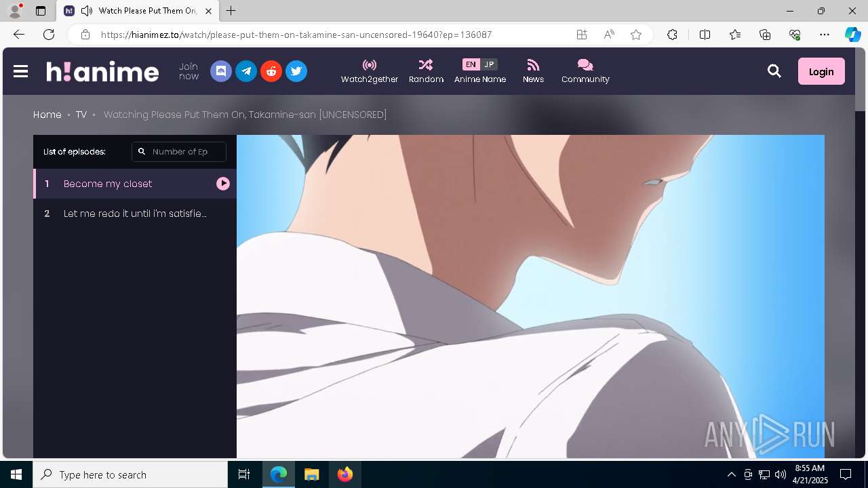Go to Home breadcrumb

[47, 115]
